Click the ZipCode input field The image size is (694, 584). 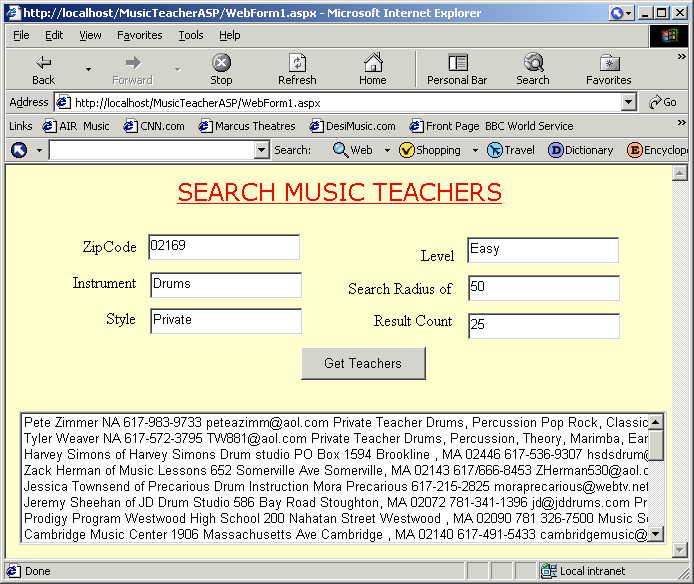(x=224, y=247)
